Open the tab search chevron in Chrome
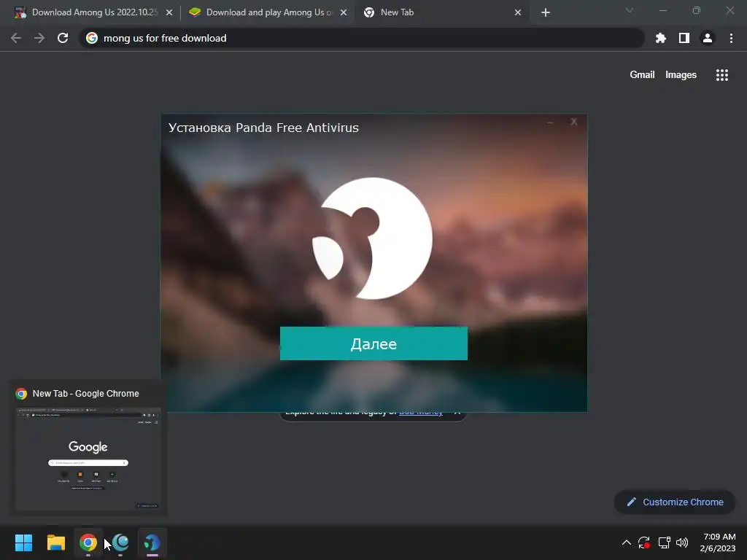 630,10
